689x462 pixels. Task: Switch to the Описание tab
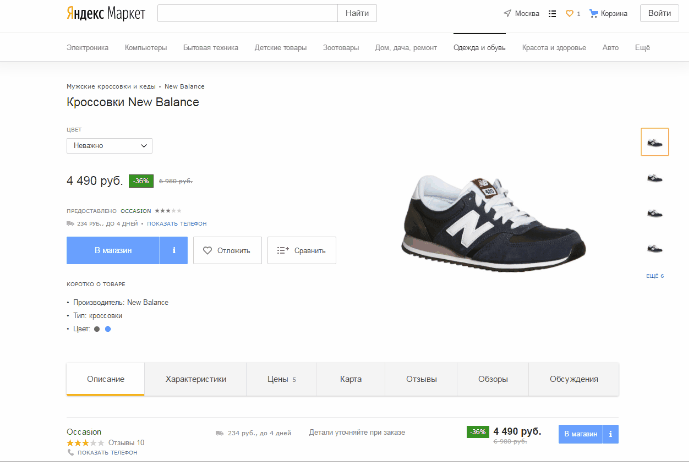click(x=105, y=379)
